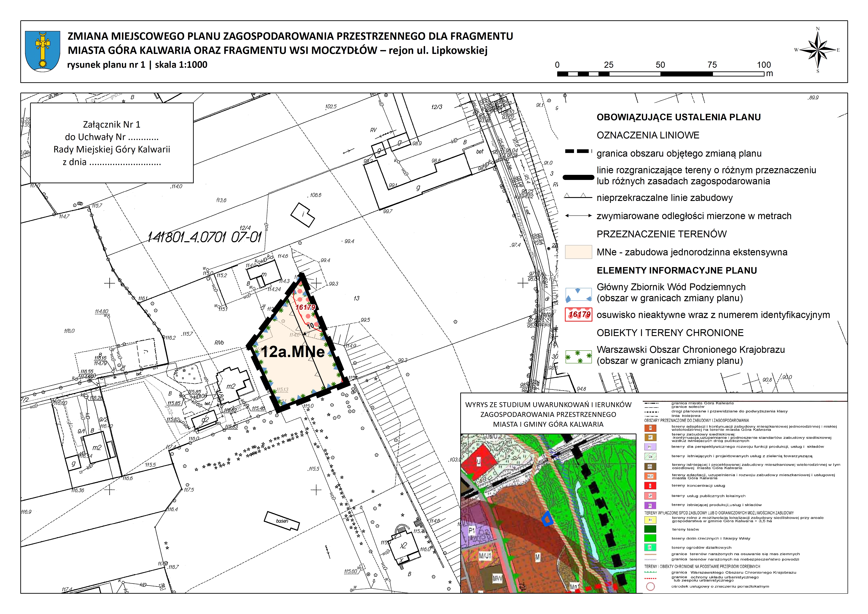
Task: Click the 'OBIEKTY I TERENY CHRONIONE' heading
Action: click(670, 333)
